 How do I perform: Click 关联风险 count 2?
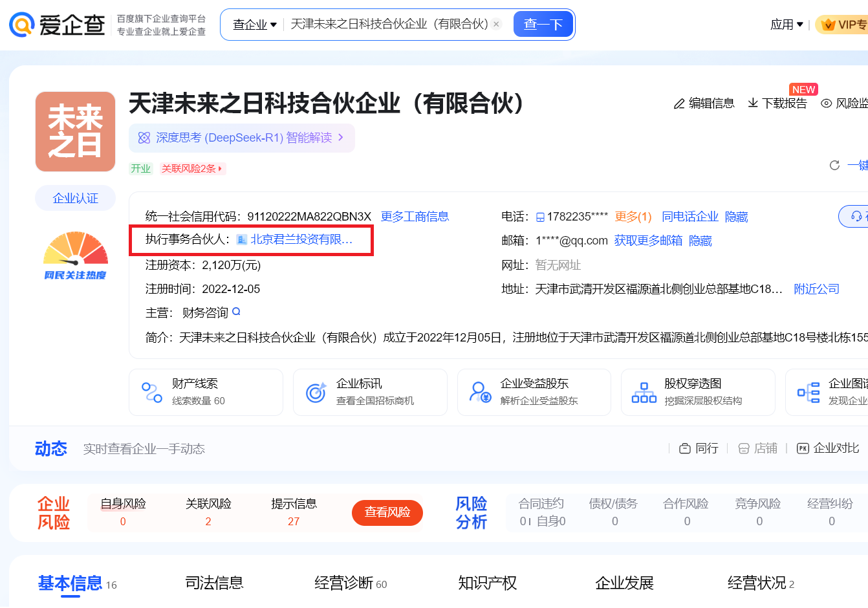coord(208,521)
